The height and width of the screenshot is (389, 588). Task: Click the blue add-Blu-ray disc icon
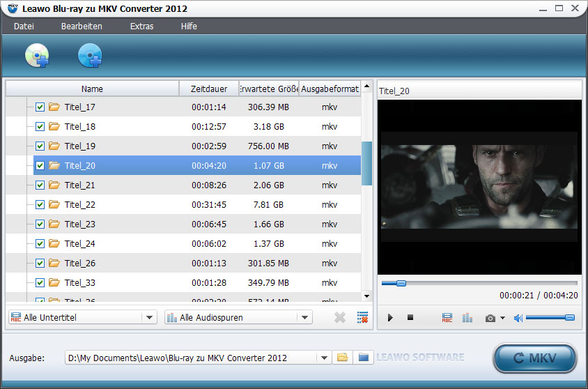pos(90,56)
